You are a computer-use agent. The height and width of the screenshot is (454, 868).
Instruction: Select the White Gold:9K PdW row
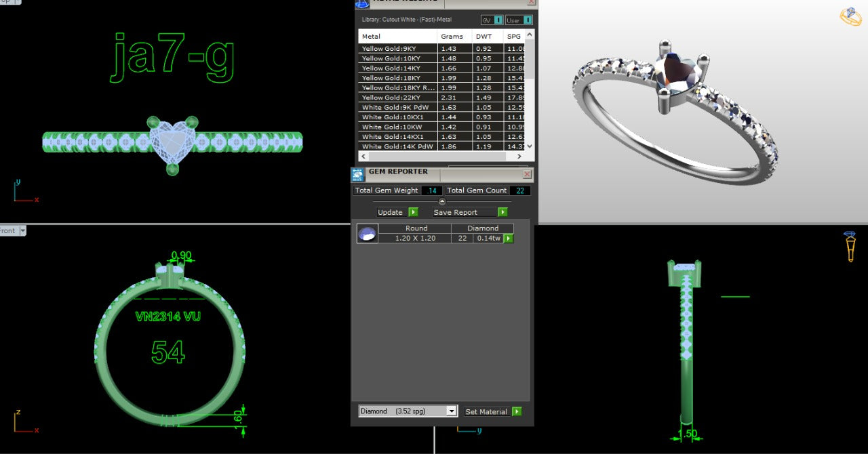442,108
